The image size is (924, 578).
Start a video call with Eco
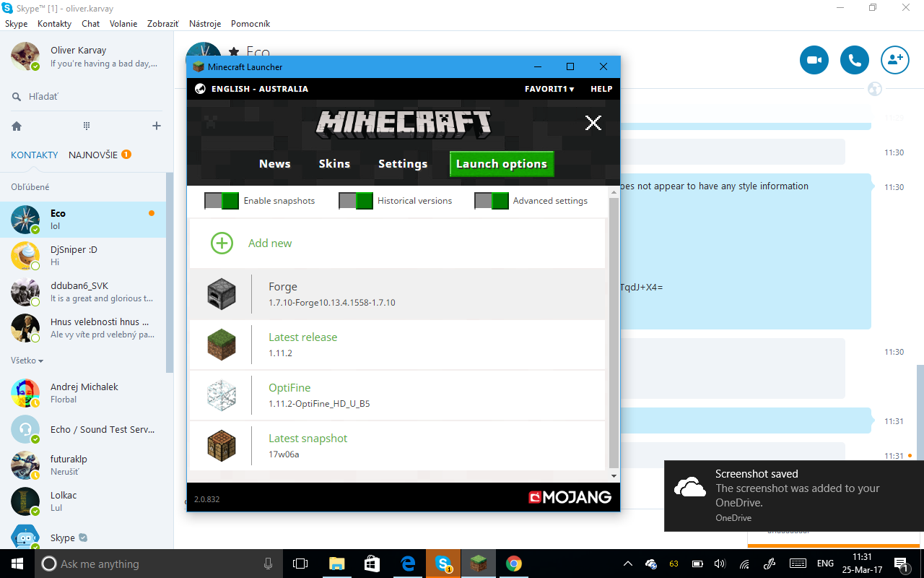814,60
